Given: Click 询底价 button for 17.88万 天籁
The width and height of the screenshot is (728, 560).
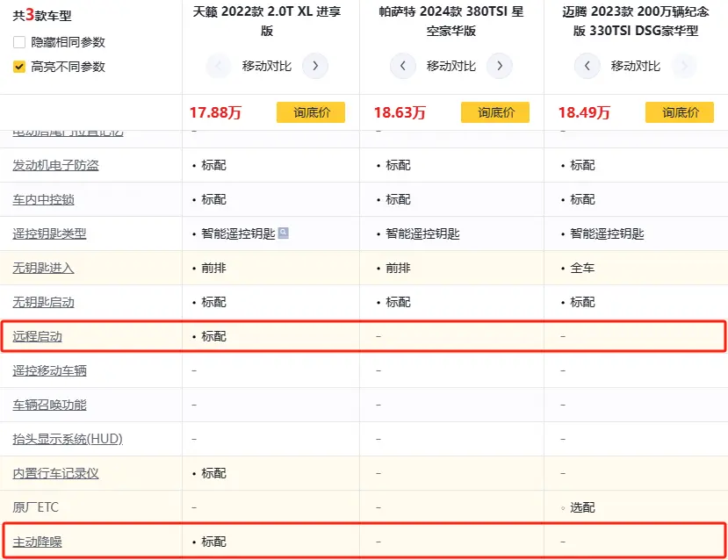Looking at the screenshot, I should click(x=311, y=112).
